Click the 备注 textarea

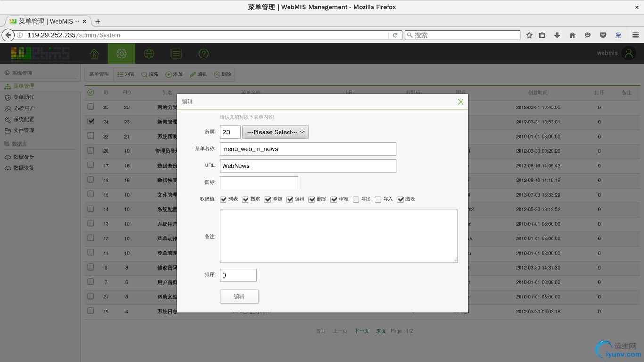point(339,236)
